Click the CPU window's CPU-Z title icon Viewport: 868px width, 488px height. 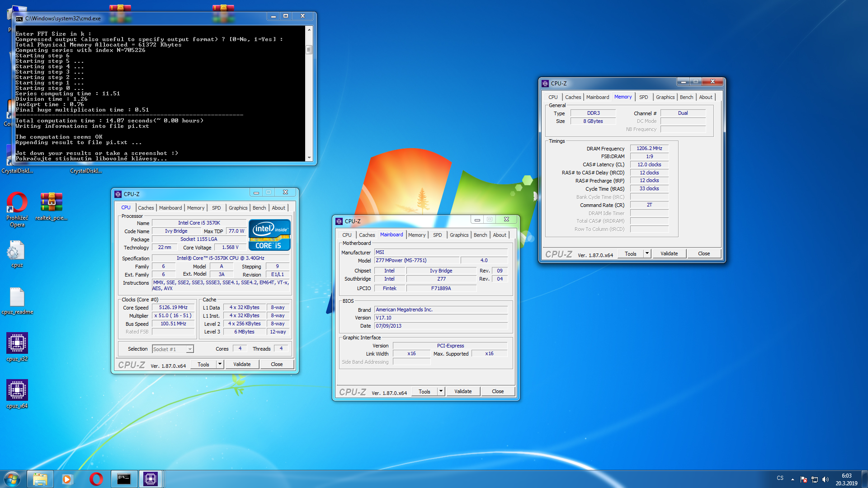(118, 194)
